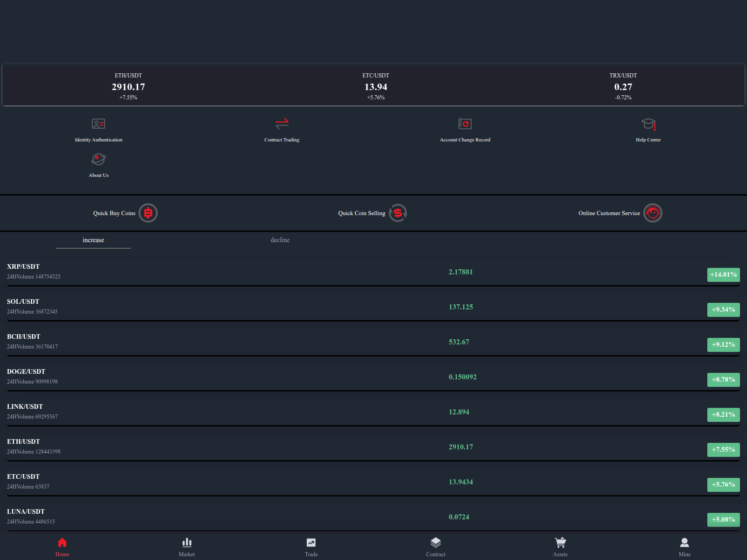Viewport: 747px width, 560px height.
Task: Click the Contract Trading arrows icon
Action: coord(282,124)
